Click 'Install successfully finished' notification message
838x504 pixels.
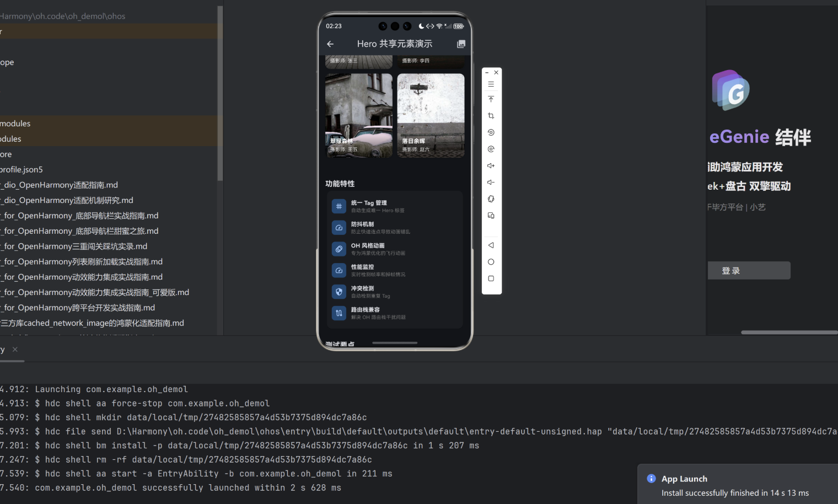(x=735, y=493)
